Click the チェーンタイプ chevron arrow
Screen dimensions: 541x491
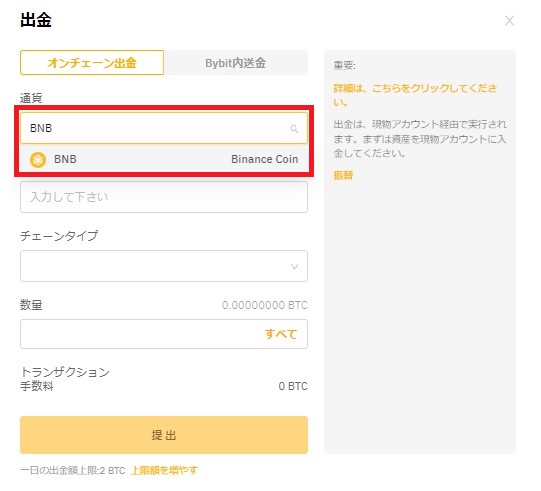pos(294,267)
